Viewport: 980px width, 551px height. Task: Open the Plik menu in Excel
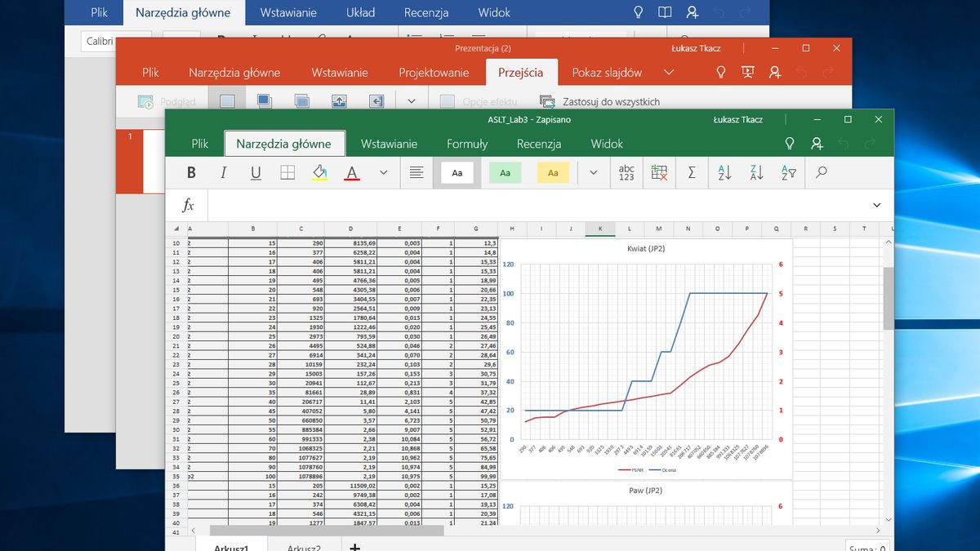pyautogui.click(x=200, y=144)
